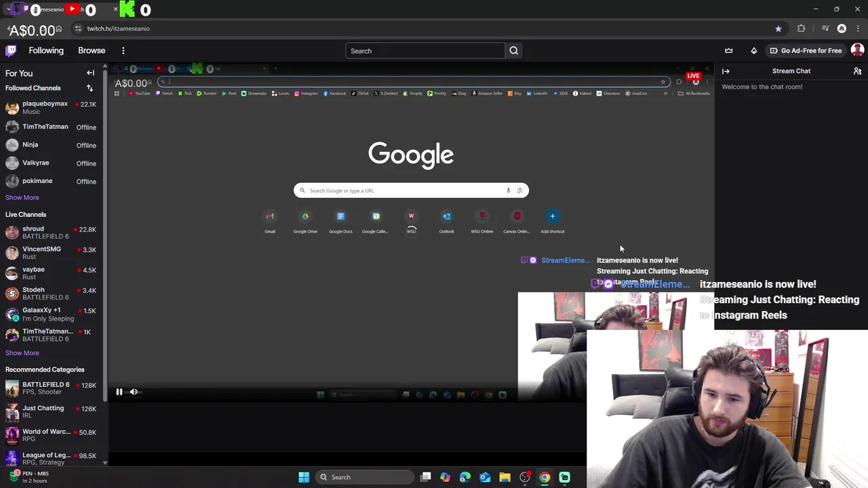Click Google Drive shortcut in stream
The height and width of the screenshot is (488, 868).
tap(305, 222)
